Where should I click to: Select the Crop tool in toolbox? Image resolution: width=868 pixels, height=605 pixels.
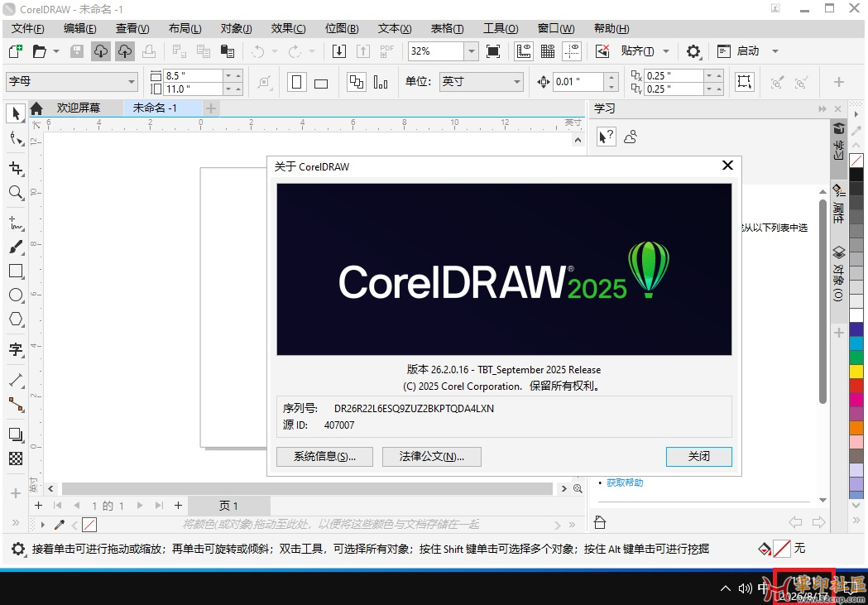tap(16, 169)
